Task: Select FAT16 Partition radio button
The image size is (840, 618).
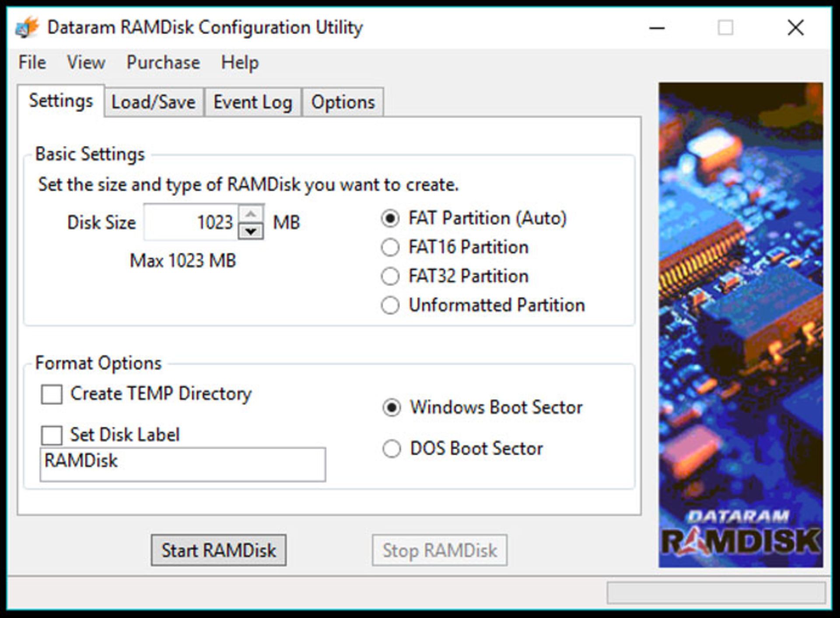Action: (390, 248)
